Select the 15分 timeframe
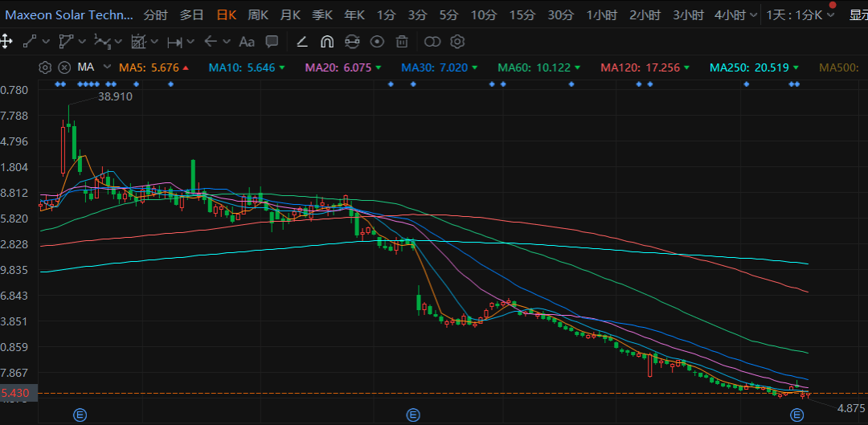This screenshot has width=868, height=425. click(x=522, y=15)
